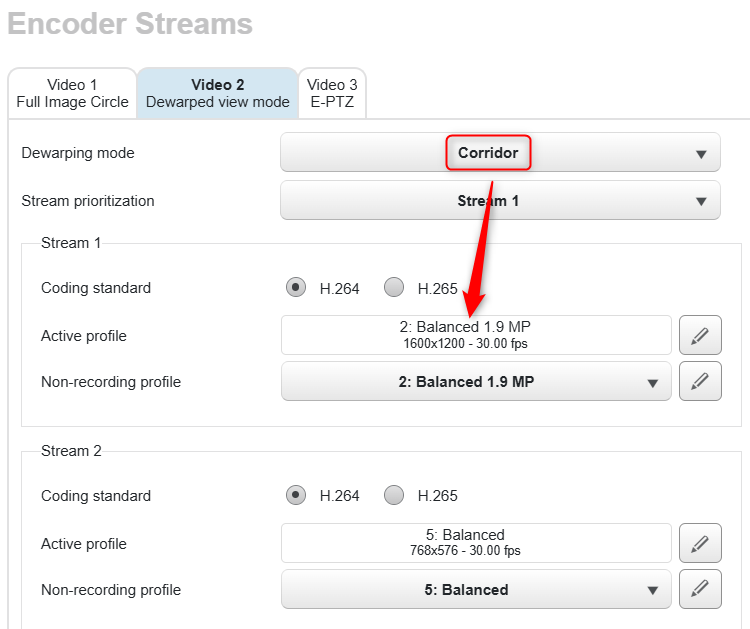
Task: Open the Dewarping mode dropdown
Action: click(x=500, y=153)
